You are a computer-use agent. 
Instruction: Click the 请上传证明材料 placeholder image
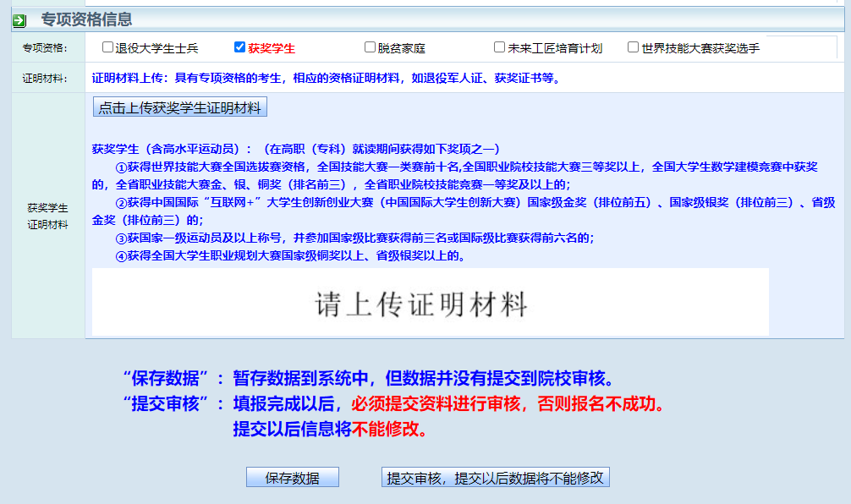click(430, 303)
